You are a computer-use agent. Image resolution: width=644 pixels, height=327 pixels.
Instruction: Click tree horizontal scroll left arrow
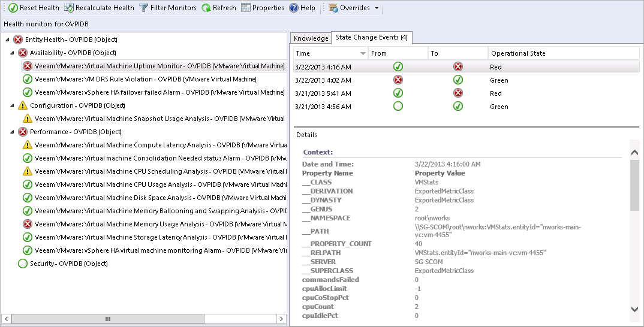click(6, 319)
